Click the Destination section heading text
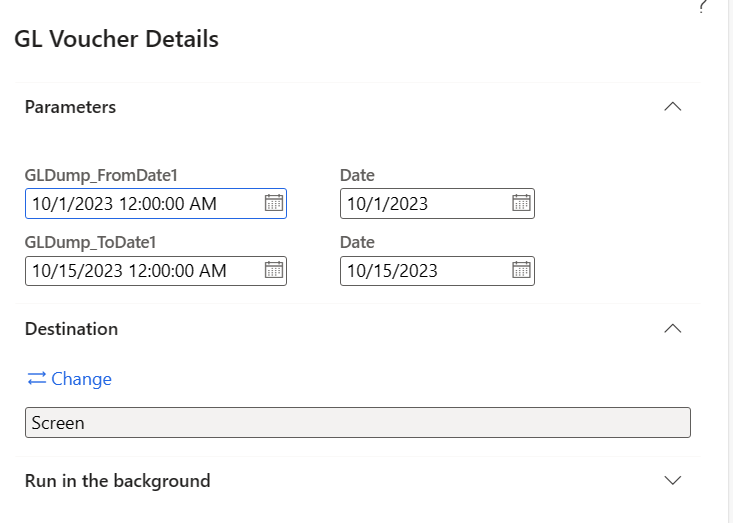733x523 pixels. 71,329
